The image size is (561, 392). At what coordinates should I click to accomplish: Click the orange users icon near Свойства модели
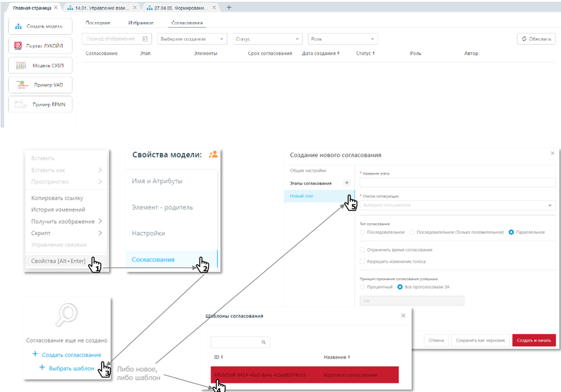click(213, 154)
